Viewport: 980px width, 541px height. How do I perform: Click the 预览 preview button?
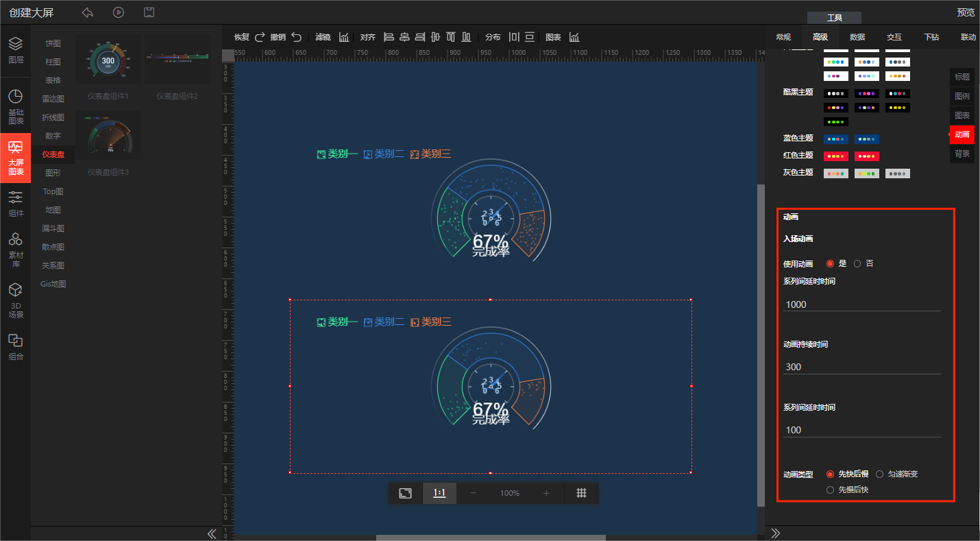(x=965, y=12)
